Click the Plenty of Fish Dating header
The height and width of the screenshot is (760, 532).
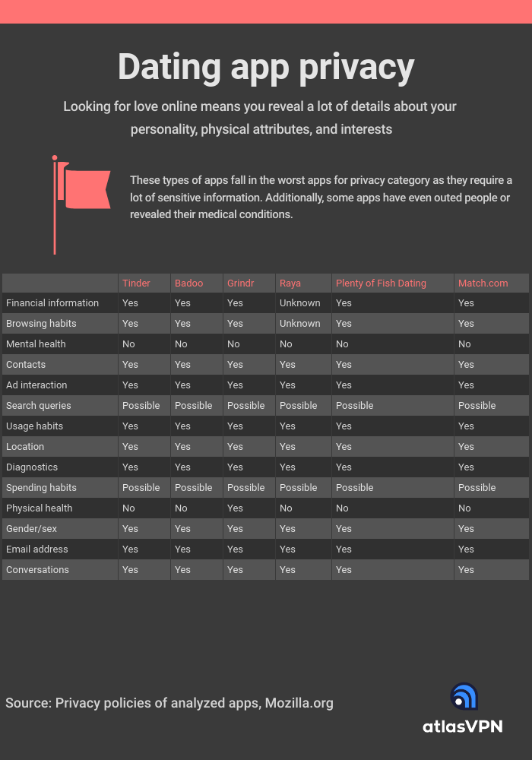[381, 283]
